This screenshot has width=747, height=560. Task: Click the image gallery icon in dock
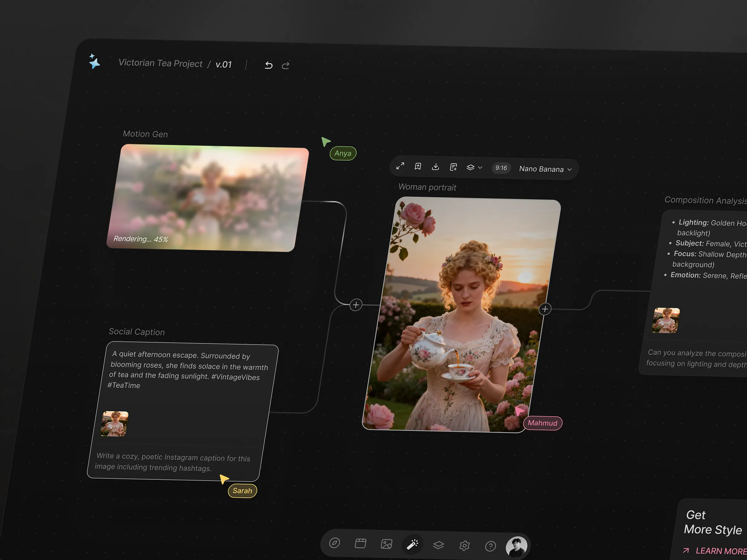386,544
